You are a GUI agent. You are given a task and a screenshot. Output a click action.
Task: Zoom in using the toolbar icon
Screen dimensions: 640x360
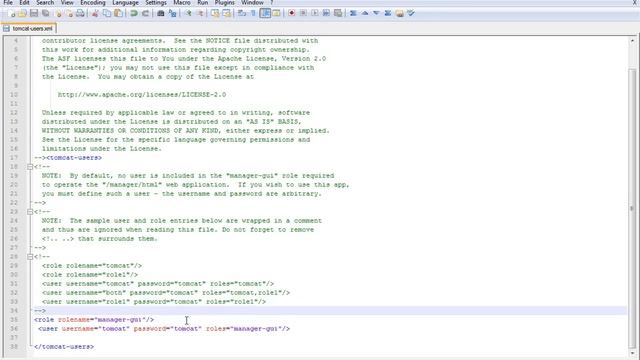188,13
